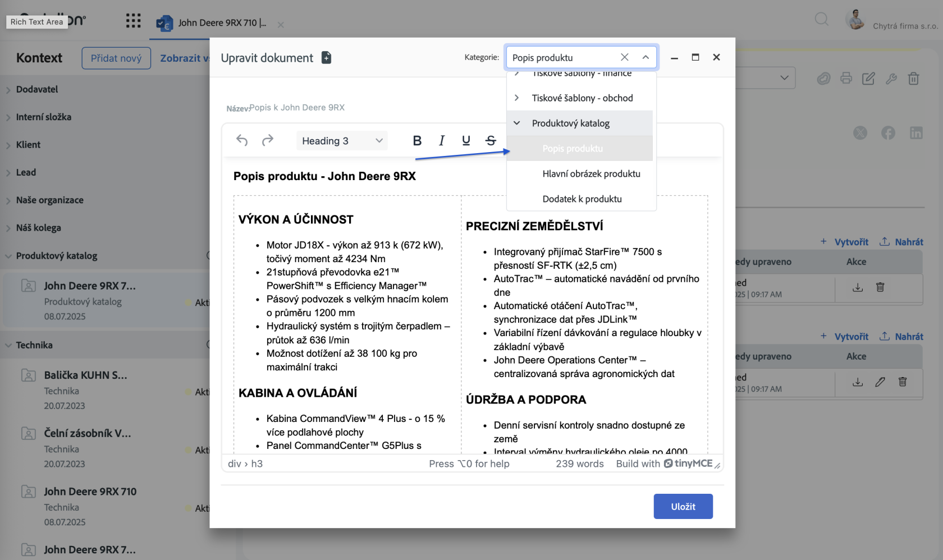Open the Heading 3 block format dropdown
The height and width of the screenshot is (560, 943).
pyautogui.click(x=342, y=141)
